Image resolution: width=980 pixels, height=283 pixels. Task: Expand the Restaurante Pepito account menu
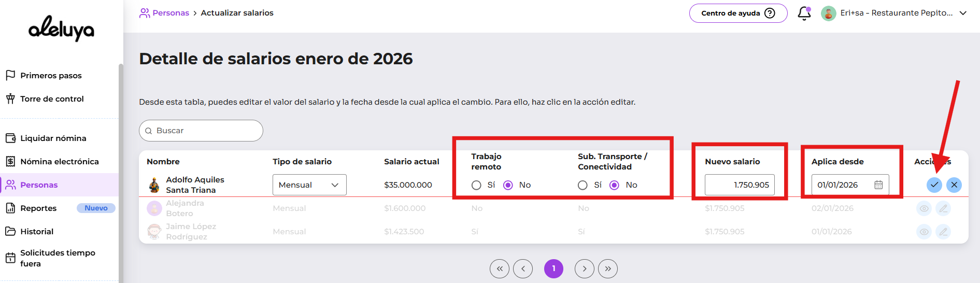[963, 13]
